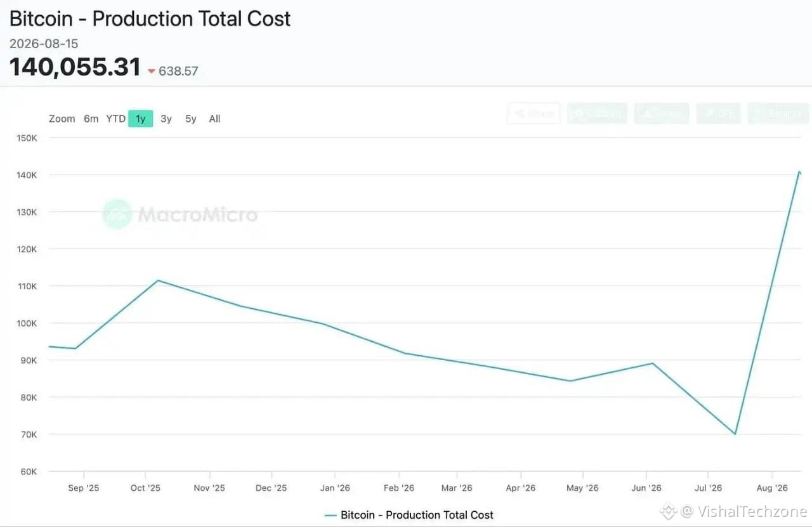Click the Mar '26 x-axis label
The image size is (812, 527).
(457, 488)
